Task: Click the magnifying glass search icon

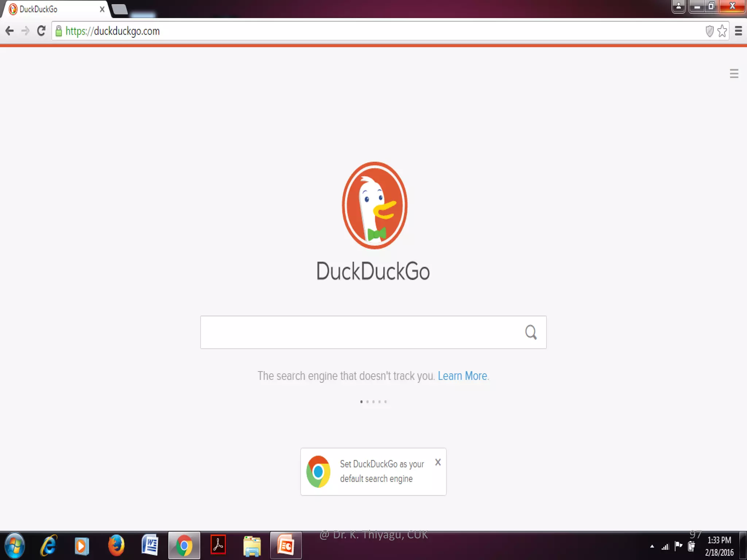Action: [531, 332]
